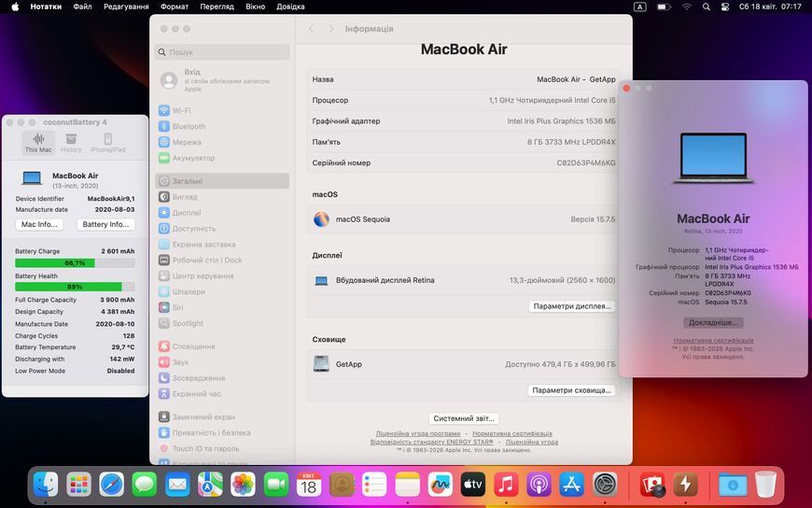The image size is (812, 508).
Task: Open Finder from the Dock
Action: (x=46, y=485)
